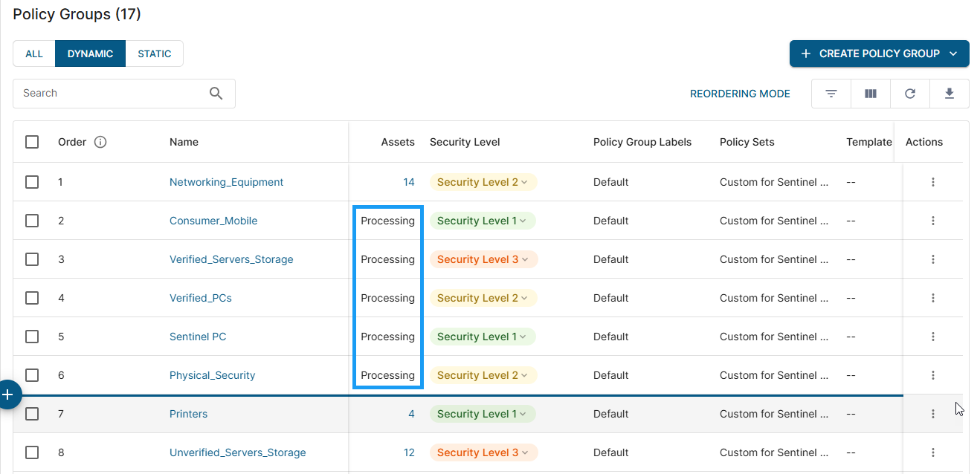This screenshot has width=980, height=474.
Task: Switch to the Static tab
Action: (x=154, y=53)
